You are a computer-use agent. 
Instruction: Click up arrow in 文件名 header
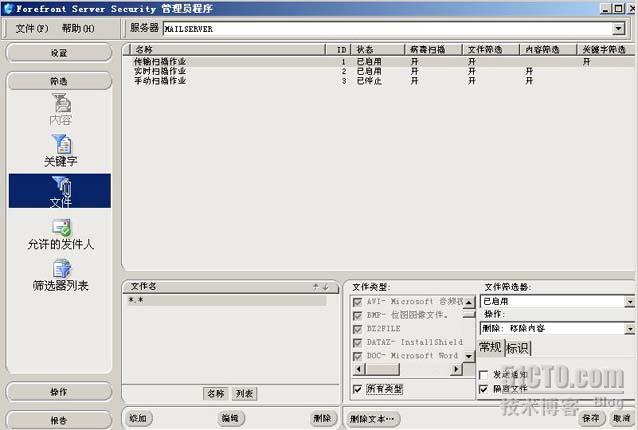point(316,287)
